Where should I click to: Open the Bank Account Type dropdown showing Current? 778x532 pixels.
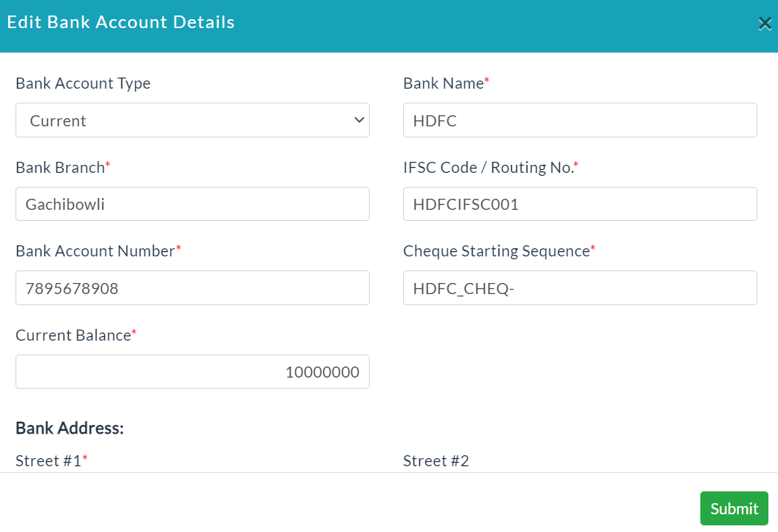point(192,120)
